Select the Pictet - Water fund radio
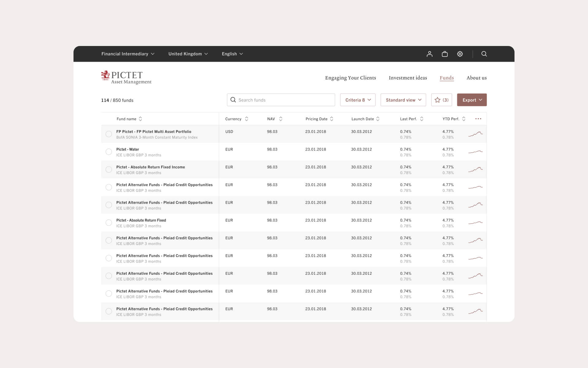 tap(109, 152)
